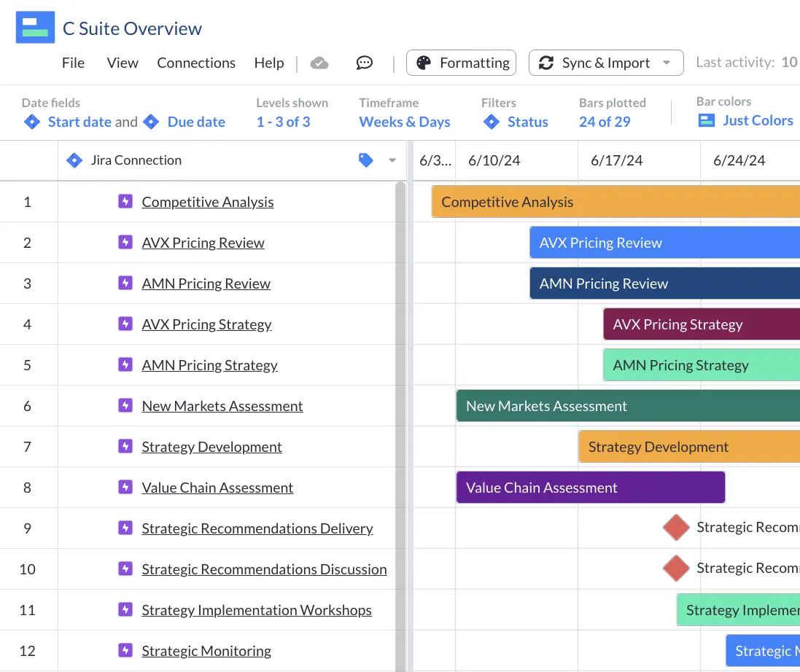Open the comments speech bubble icon
This screenshot has width=800, height=672.
tap(365, 63)
